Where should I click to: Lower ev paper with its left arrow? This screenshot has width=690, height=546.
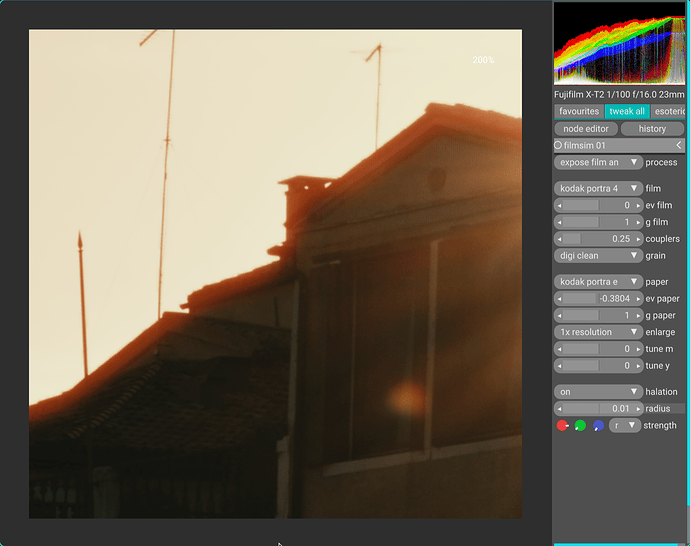559,299
